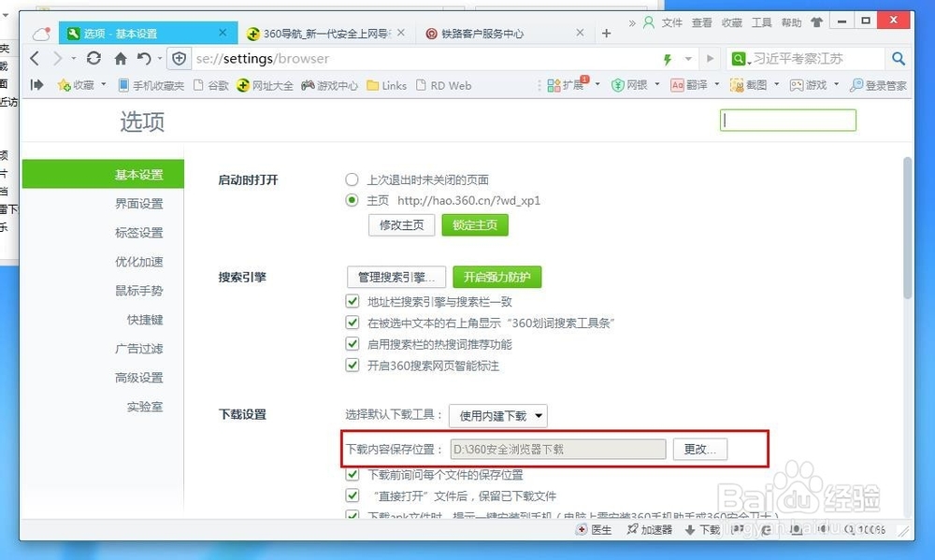Go back with the back arrow
This screenshot has width=935, height=560.
pyautogui.click(x=35, y=59)
